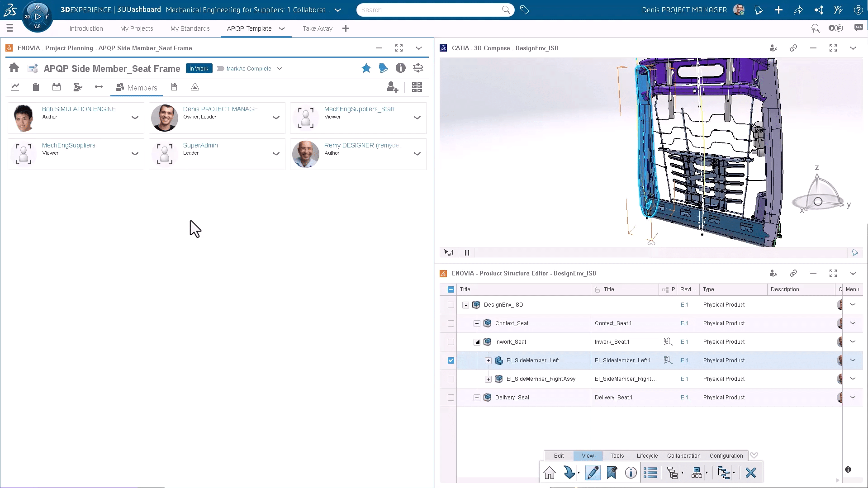The width and height of the screenshot is (868, 488).
Task: Click the In Work status button
Action: (199, 68)
